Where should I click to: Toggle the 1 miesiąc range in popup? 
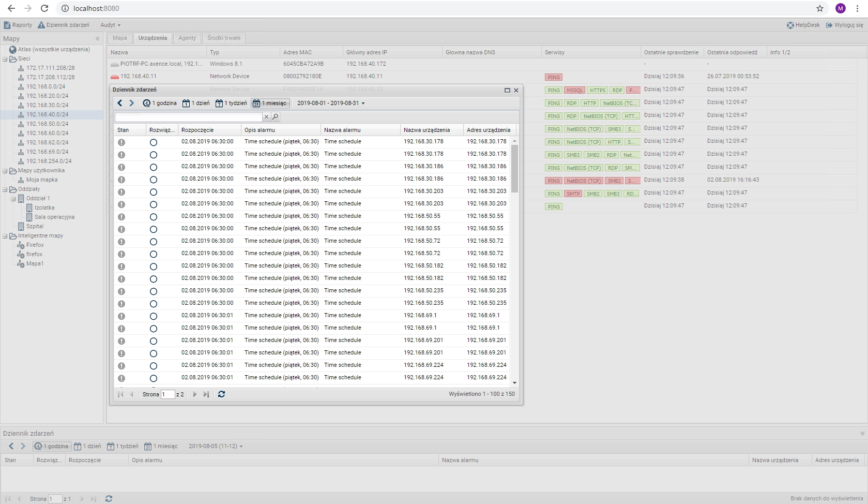pos(270,103)
